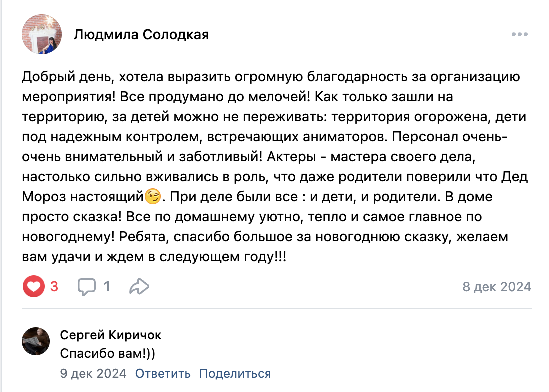Visit commenter Сергей Киричок's profile name

[111, 335]
